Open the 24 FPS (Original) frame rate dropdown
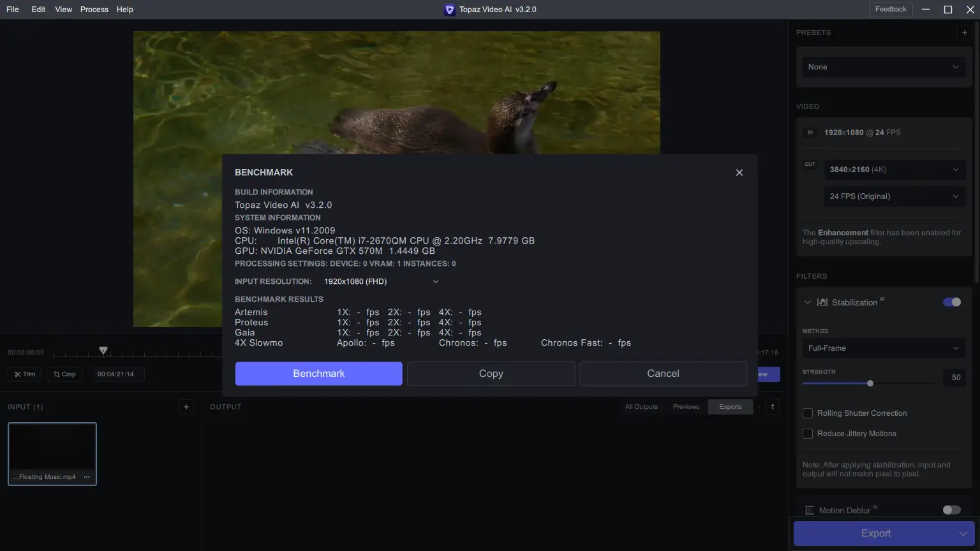Screen dimensions: 980x551 point(895,196)
